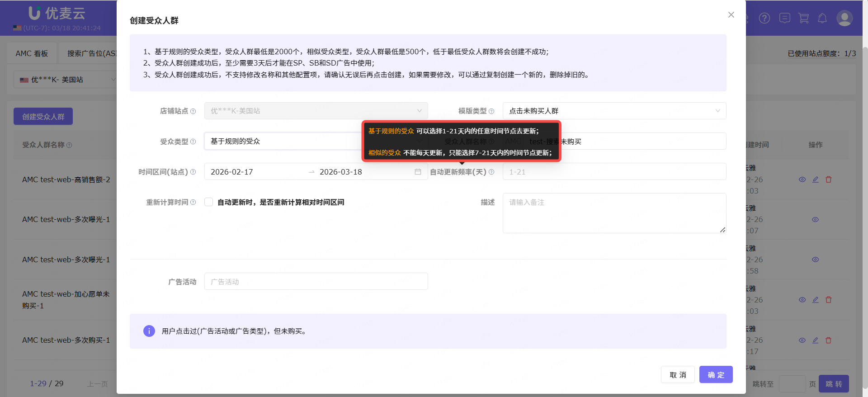Click 已使用站点额度 link
The image size is (868, 397).
coord(822,53)
